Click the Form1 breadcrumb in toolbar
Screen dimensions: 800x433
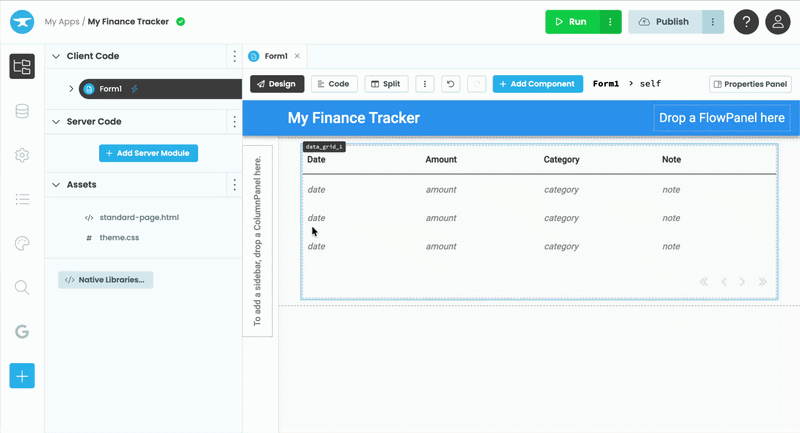point(606,84)
